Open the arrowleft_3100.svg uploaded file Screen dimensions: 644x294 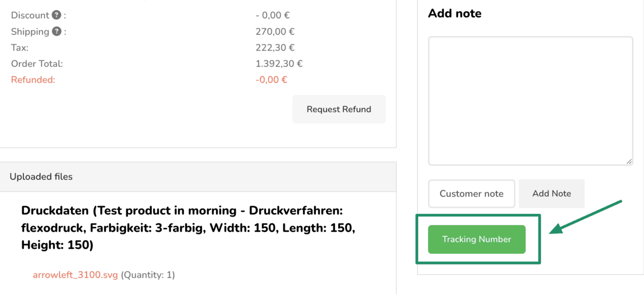tap(75, 275)
